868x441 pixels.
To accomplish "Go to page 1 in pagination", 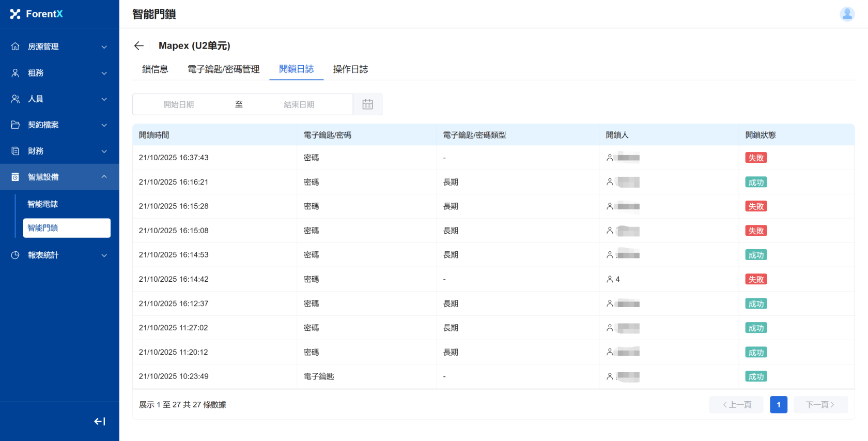I will coord(778,405).
